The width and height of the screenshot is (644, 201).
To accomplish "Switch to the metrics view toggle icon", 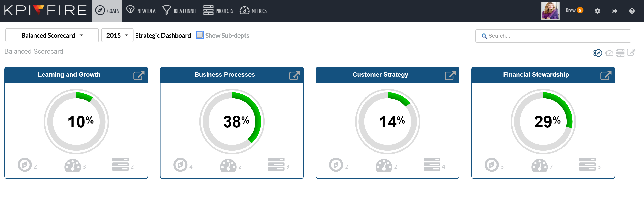I will (x=609, y=53).
